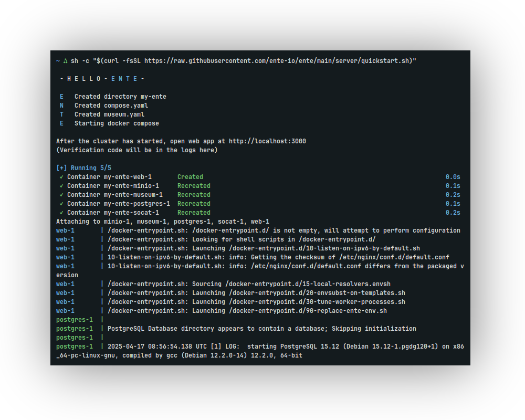The width and height of the screenshot is (525, 420).
Task: Click the "starting PostgreSQL 15.12" log message
Action: (x=293, y=346)
